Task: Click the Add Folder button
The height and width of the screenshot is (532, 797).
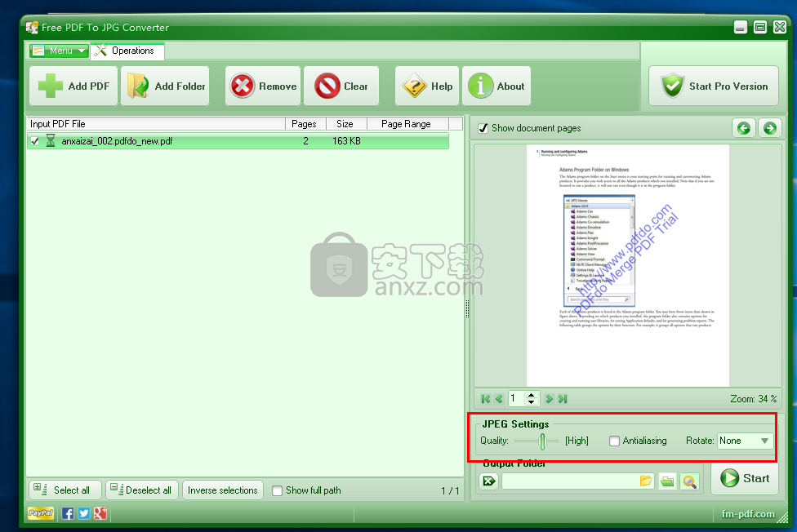Action: [x=165, y=86]
